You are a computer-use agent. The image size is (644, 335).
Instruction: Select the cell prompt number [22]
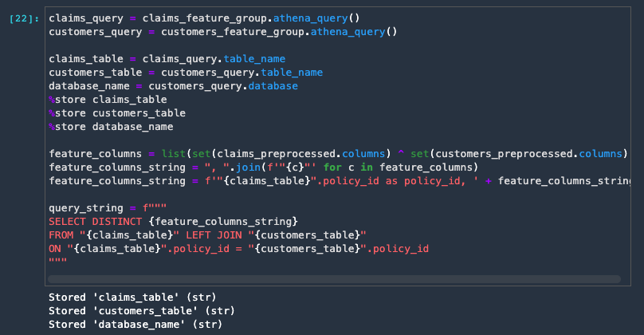click(x=24, y=19)
